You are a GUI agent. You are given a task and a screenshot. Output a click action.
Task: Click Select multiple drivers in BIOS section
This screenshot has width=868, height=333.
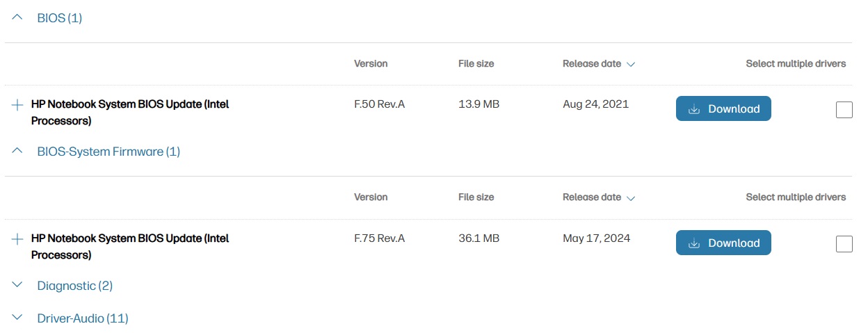pos(796,64)
